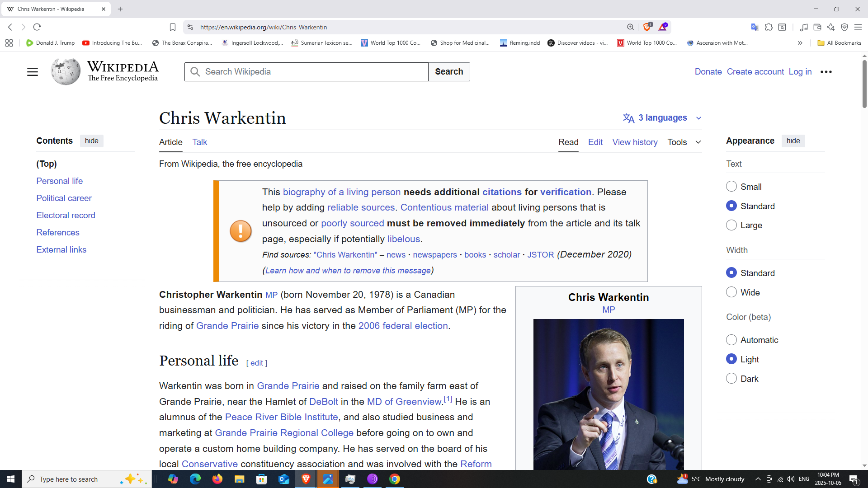Image resolution: width=868 pixels, height=488 pixels.
Task: Open Wikipedia main menu hamburger icon
Action: click(32, 72)
